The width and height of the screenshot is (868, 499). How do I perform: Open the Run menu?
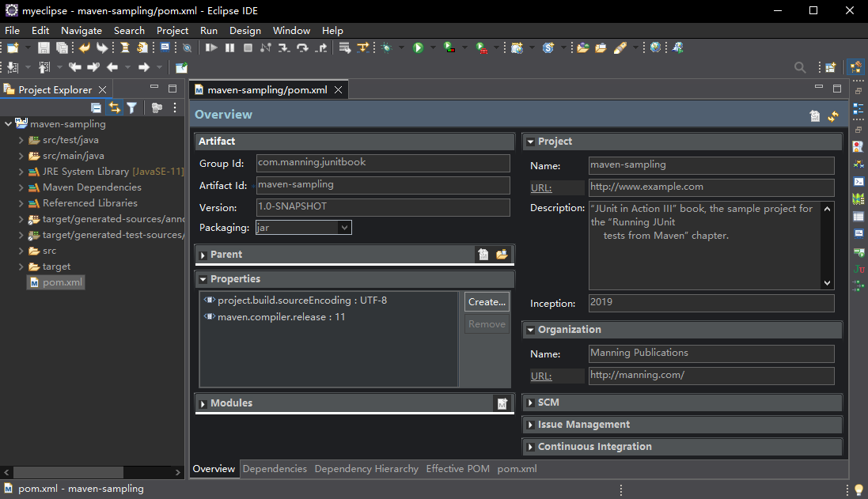(x=209, y=30)
